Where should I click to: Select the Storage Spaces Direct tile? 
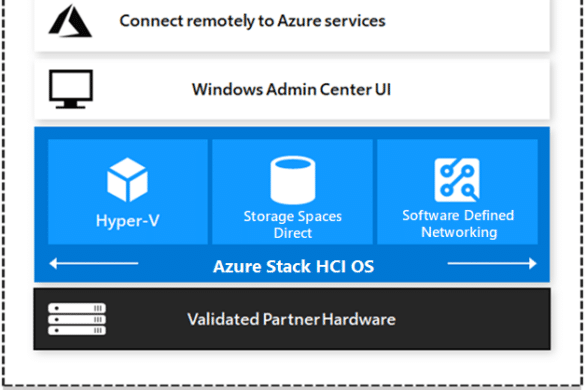click(292, 192)
